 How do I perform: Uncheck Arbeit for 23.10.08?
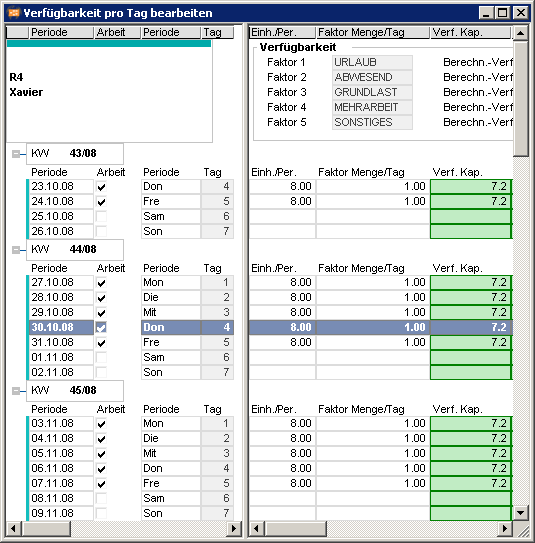coord(101,187)
